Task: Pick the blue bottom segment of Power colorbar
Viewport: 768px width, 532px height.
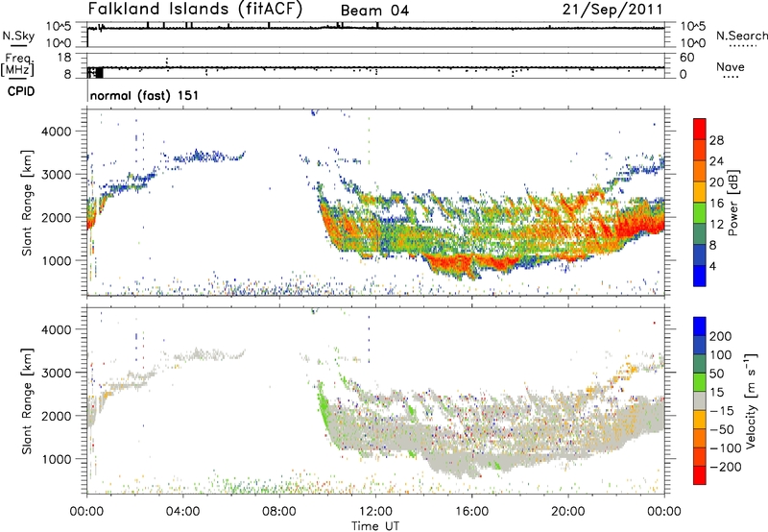Action: pos(700,275)
